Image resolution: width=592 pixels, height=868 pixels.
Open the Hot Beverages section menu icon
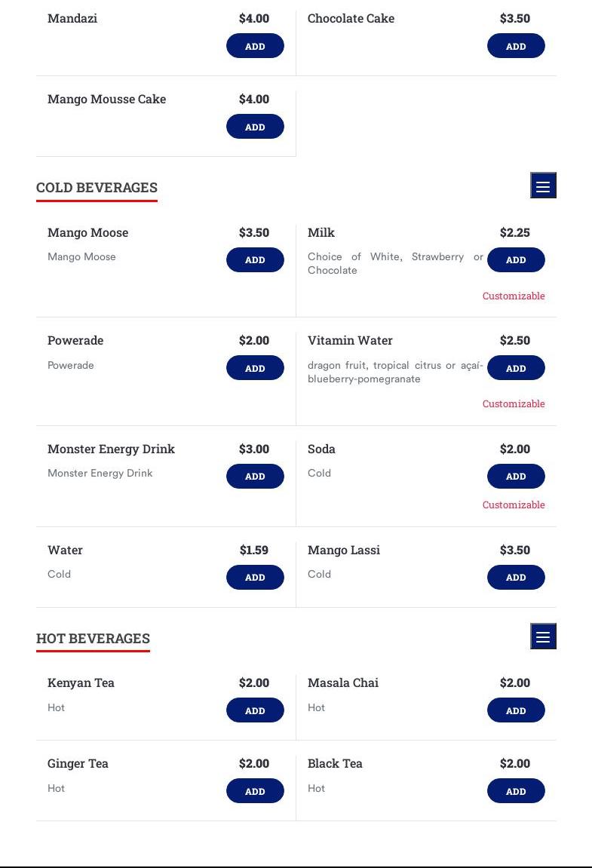point(543,636)
